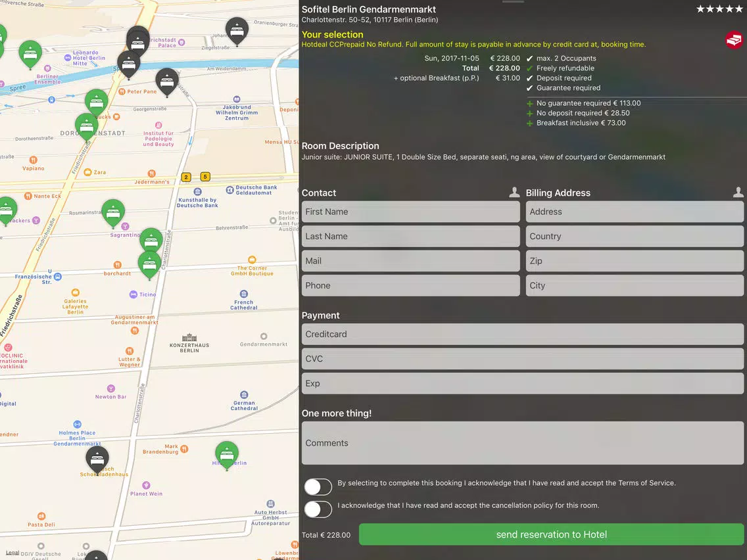Tap the Galeries Lafayette Berlin shop icon

[x=75, y=292]
